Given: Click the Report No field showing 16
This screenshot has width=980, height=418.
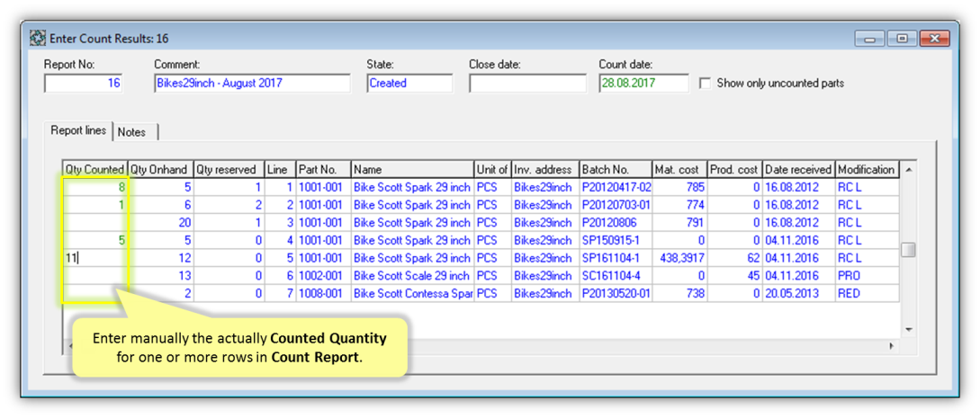Looking at the screenshot, I should point(83,83).
